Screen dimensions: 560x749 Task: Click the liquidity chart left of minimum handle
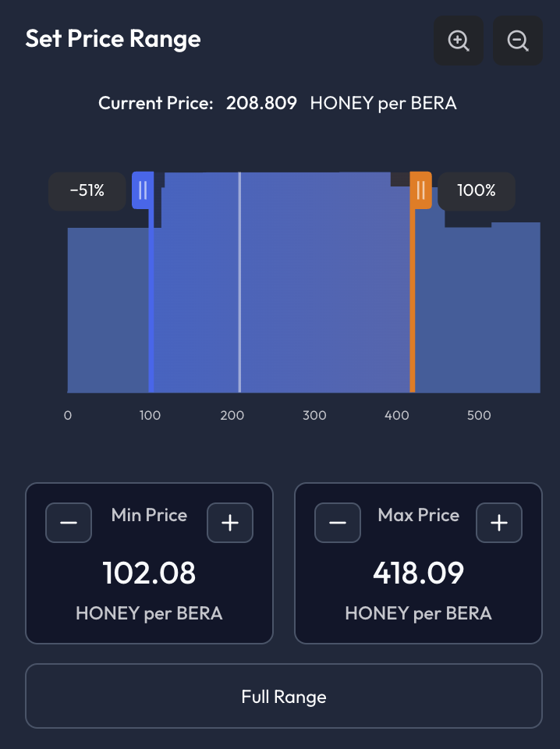tap(108, 312)
